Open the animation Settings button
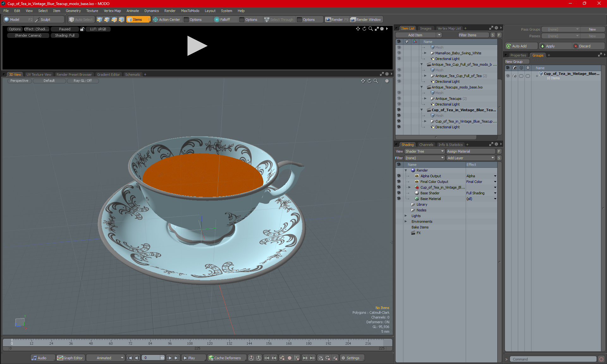This screenshot has height=364, width=607. coord(352,358)
